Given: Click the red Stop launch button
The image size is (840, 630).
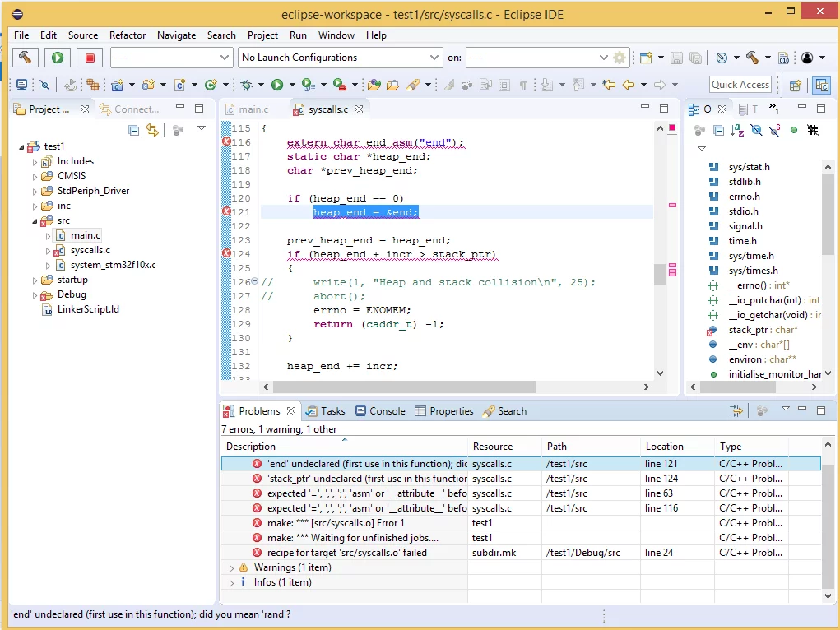Looking at the screenshot, I should pos(90,58).
